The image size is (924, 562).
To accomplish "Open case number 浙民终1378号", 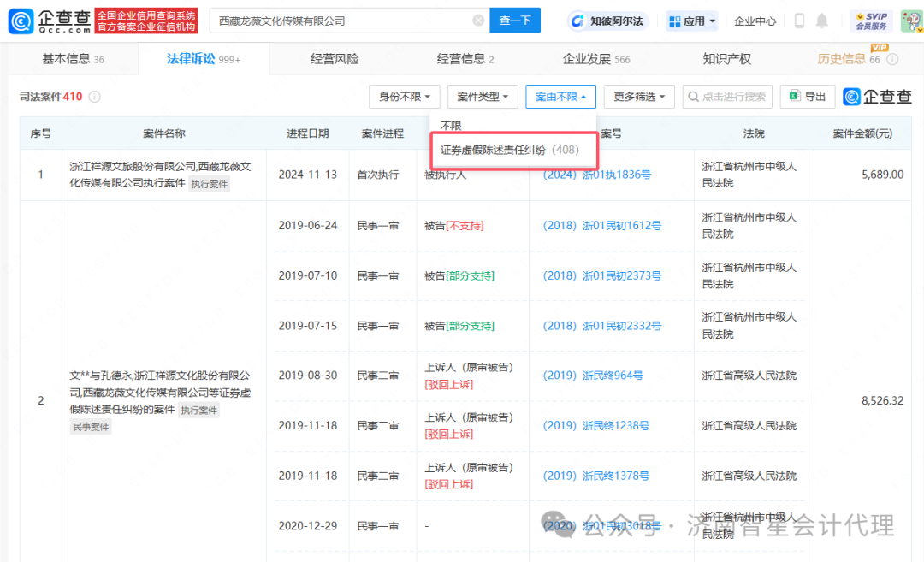I will click(596, 476).
